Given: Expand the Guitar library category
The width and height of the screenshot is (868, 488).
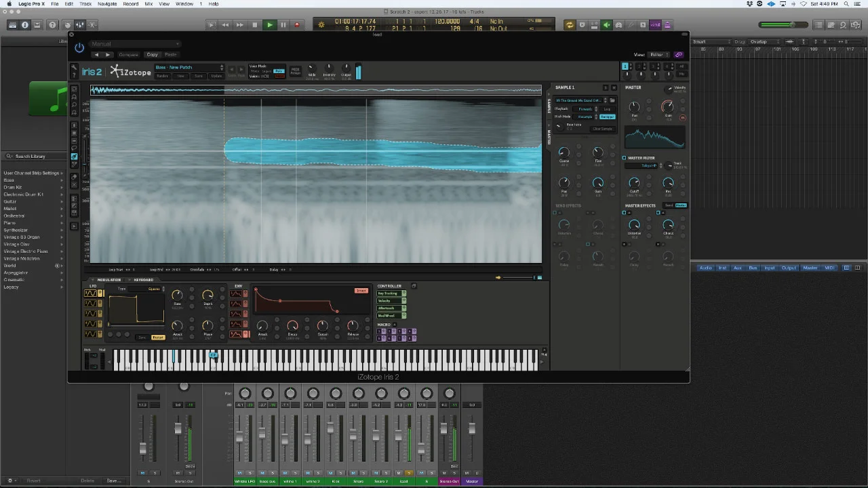Looking at the screenshot, I should 62,201.
